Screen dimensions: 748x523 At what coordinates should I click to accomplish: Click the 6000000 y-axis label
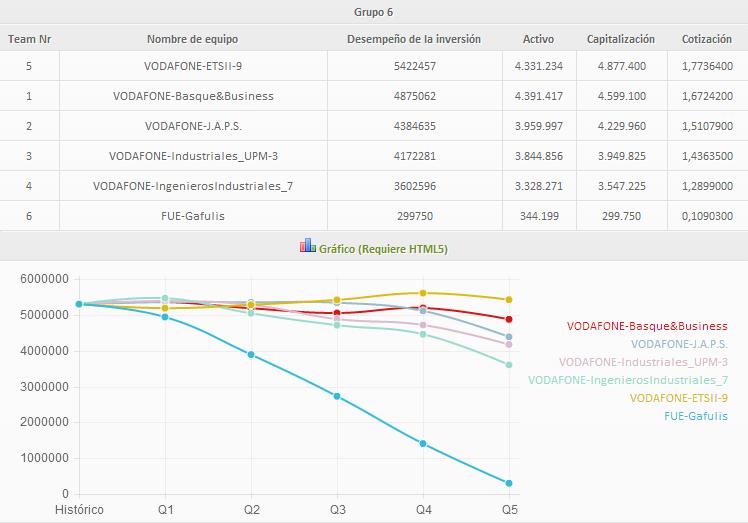(x=44, y=279)
